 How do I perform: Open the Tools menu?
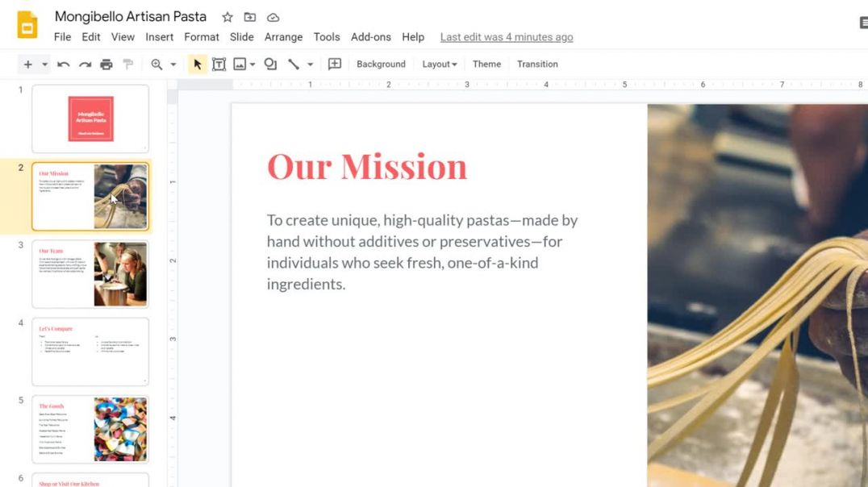point(327,37)
